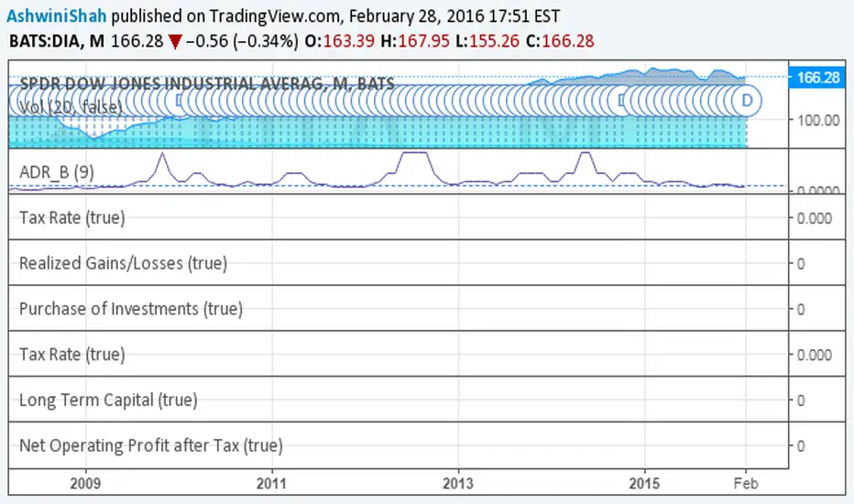Screen dimensions: 854x504
Task: Click the Tax Rate (true) label above Long Term Capital
Action: click(x=72, y=354)
